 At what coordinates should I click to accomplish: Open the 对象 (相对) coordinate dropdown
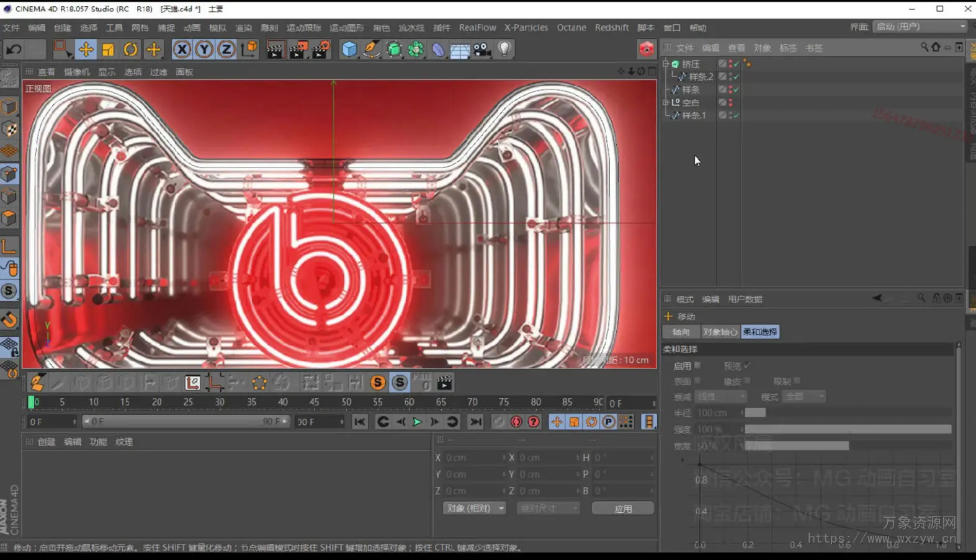pos(474,509)
